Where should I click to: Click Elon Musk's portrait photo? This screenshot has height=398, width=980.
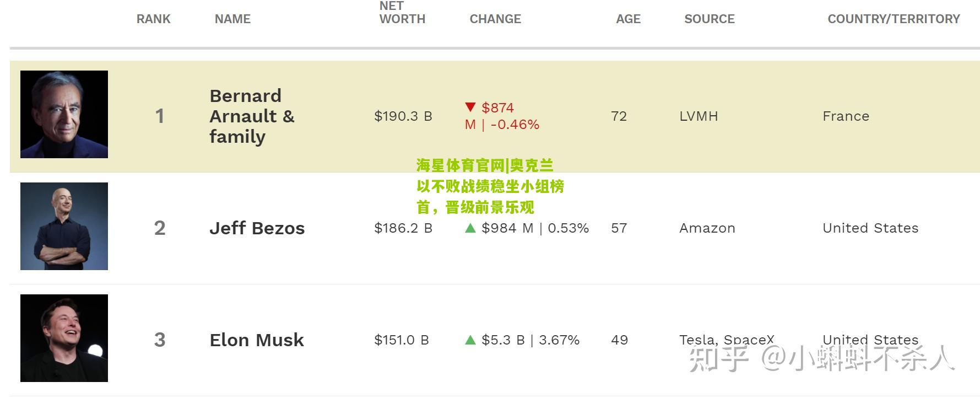pos(64,338)
